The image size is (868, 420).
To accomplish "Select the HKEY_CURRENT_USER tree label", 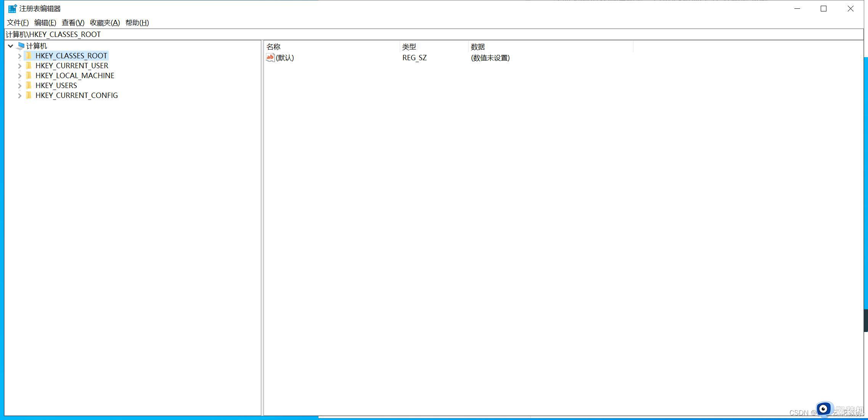I will (72, 66).
